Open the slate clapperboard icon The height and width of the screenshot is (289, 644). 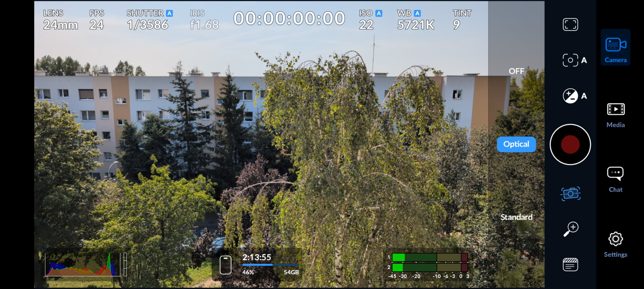[x=570, y=264]
